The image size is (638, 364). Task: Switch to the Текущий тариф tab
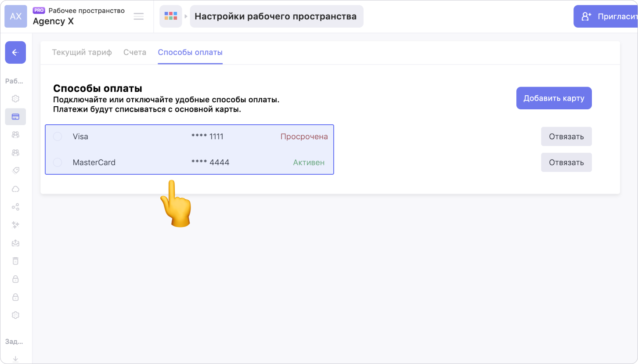tap(82, 52)
